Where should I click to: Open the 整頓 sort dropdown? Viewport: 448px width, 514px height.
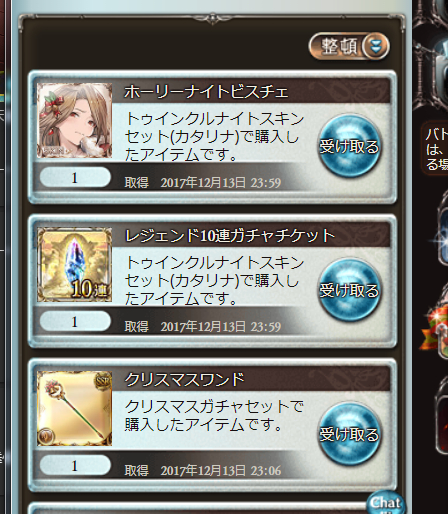click(349, 46)
